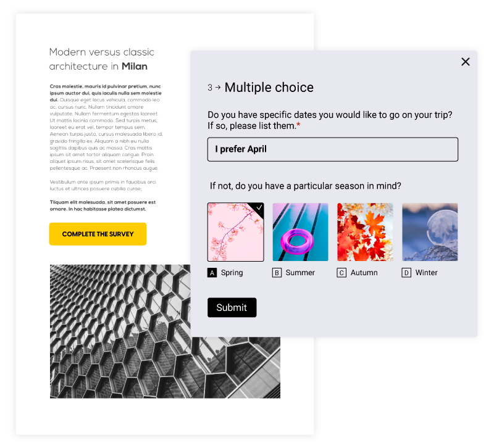Image resolution: width=494 pixels, height=448 pixels.
Task: Click the checkmark badge on the Spring image
Action: pos(259,208)
